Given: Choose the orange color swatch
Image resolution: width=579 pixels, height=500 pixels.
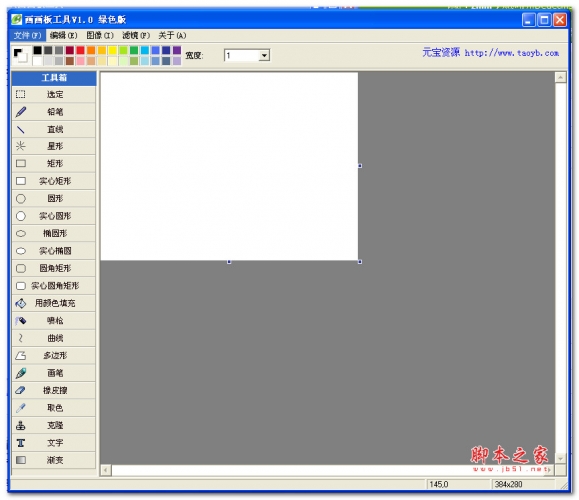Looking at the screenshot, I should point(91,50).
